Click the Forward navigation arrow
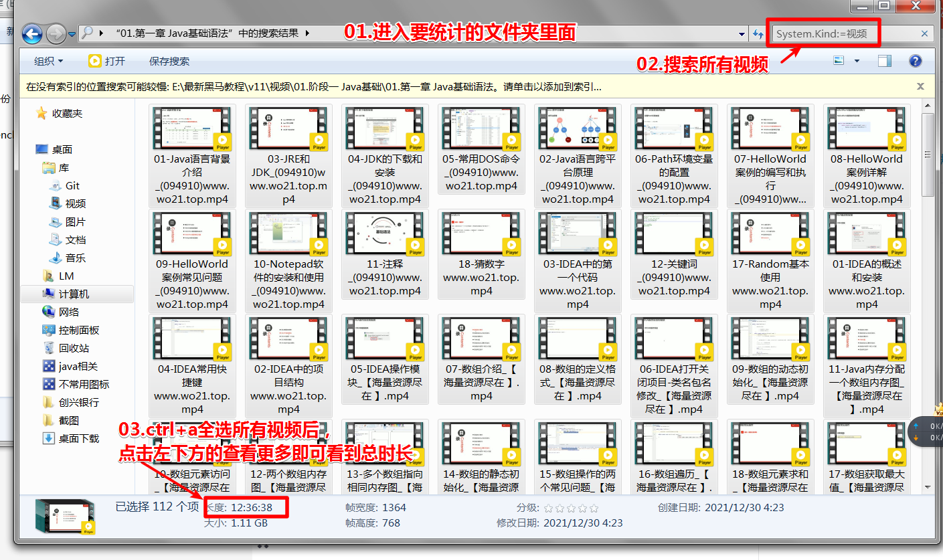 click(55, 34)
